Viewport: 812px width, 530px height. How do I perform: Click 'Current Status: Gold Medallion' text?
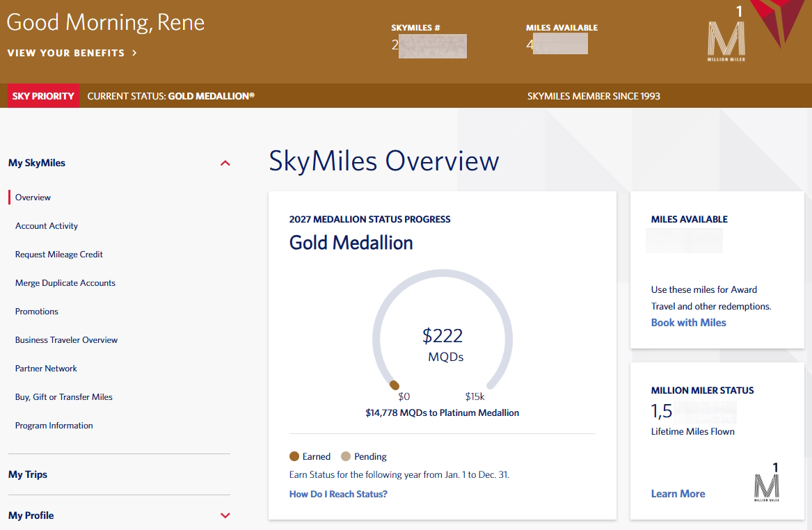click(171, 96)
